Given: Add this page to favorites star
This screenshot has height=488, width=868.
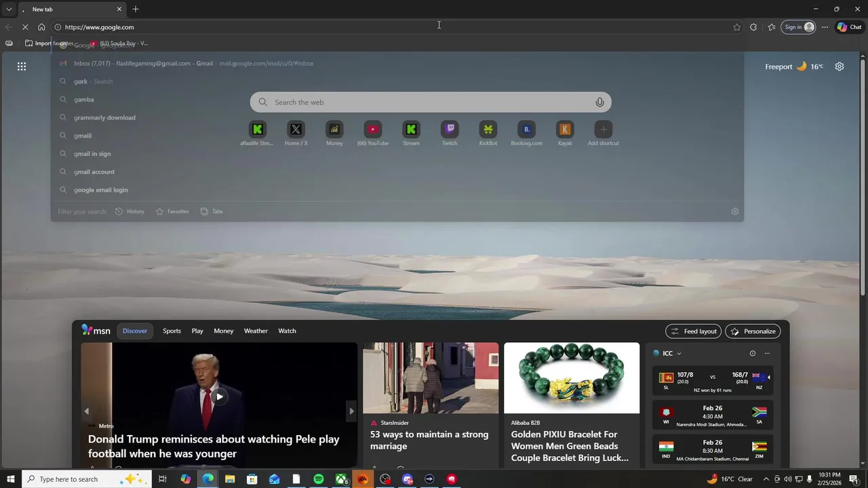Looking at the screenshot, I should click(736, 27).
